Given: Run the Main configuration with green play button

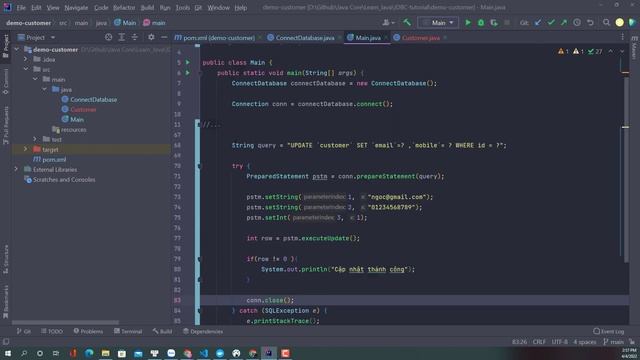Looking at the screenshot, I should pyautogui.click(x=468, y=22).
